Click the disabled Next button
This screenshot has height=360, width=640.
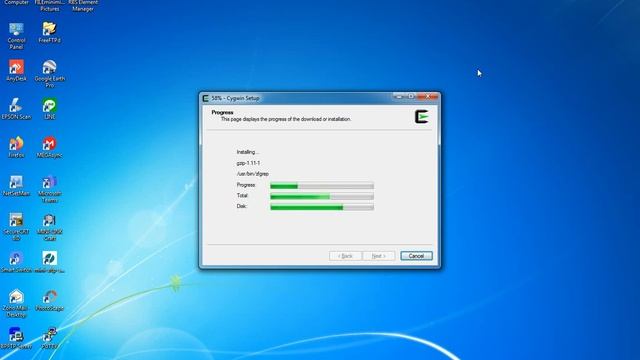[379, 256]
